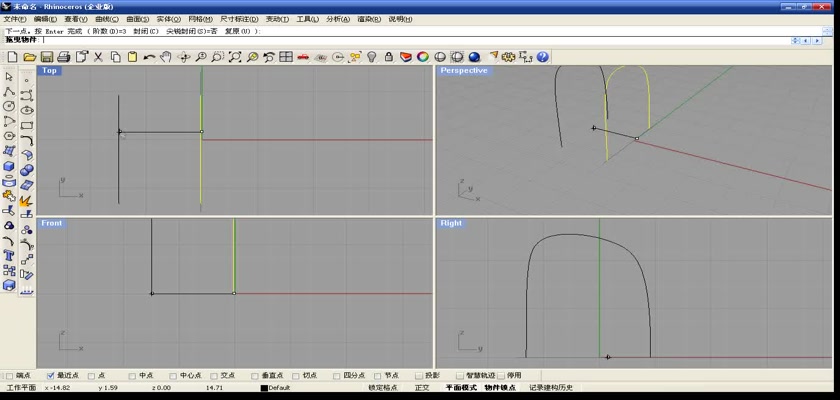The height and width of the screenshot is (400, 840).
Task: Enable the 节点 snap checkbox
Action: coord(378,376)
